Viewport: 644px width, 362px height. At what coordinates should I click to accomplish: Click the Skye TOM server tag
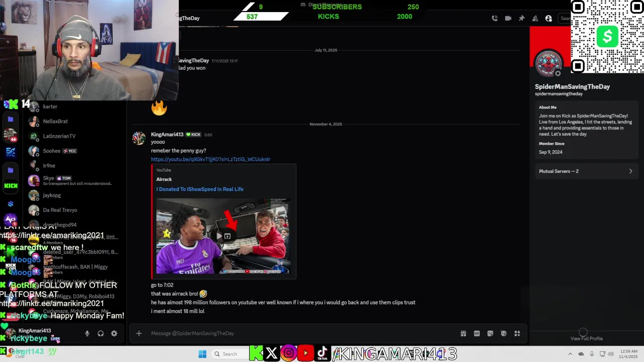63,178
